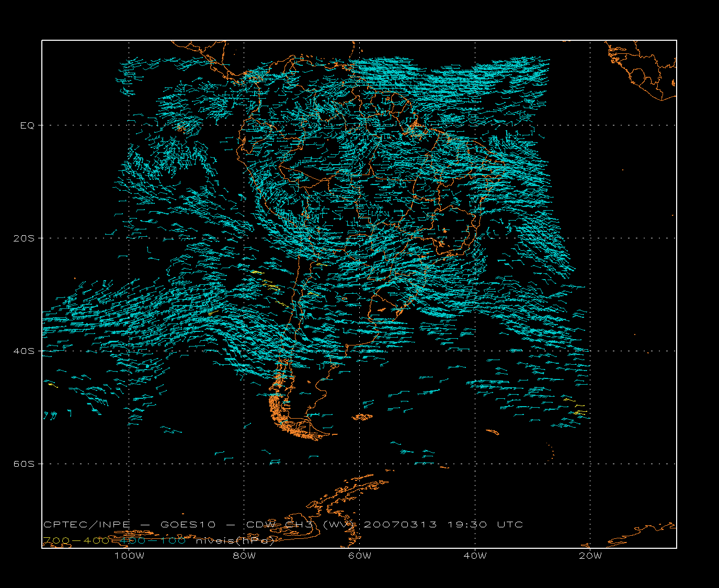Click the 20W longitude label

590,556
